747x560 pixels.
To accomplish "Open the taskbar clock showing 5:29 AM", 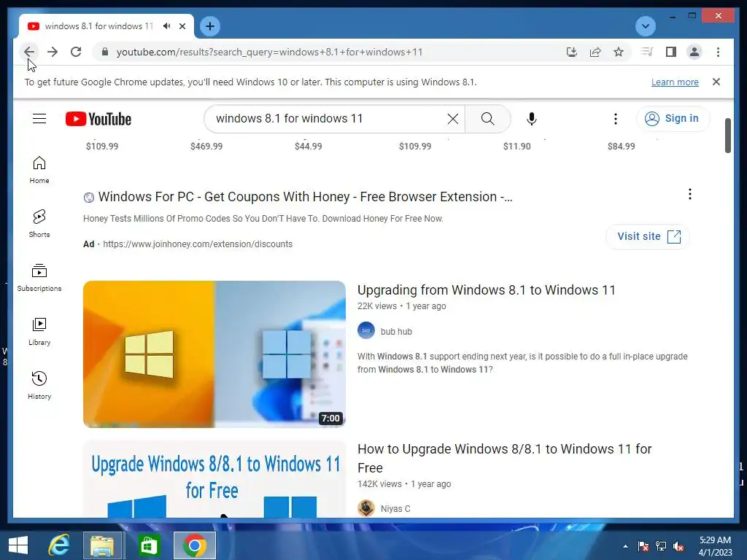I will pos(715,546).
